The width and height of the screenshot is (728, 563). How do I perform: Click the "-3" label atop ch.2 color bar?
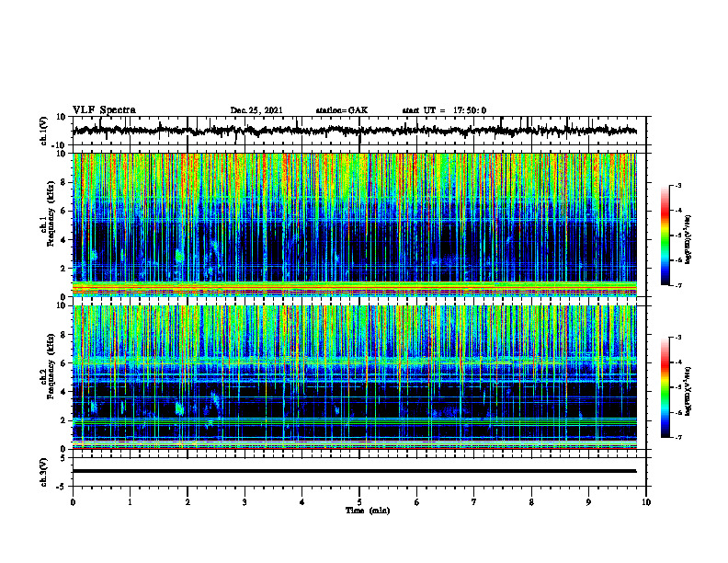point(678,338)
